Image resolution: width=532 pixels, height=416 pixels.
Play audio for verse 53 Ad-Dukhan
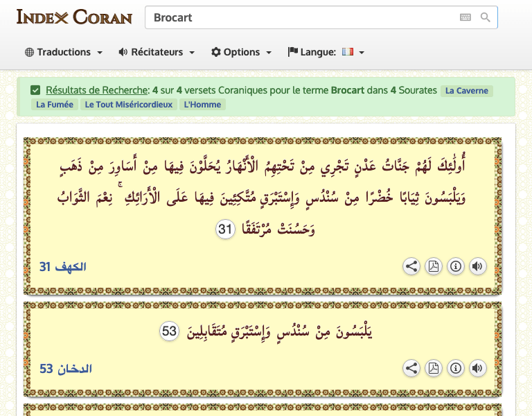(x=478, y=368)
